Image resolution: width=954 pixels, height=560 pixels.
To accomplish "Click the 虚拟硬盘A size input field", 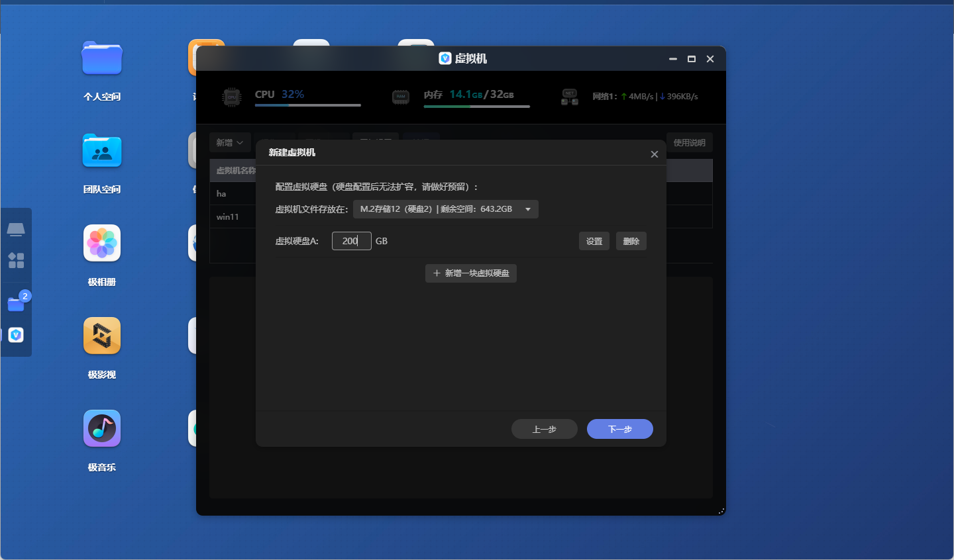I will (351, 242).
